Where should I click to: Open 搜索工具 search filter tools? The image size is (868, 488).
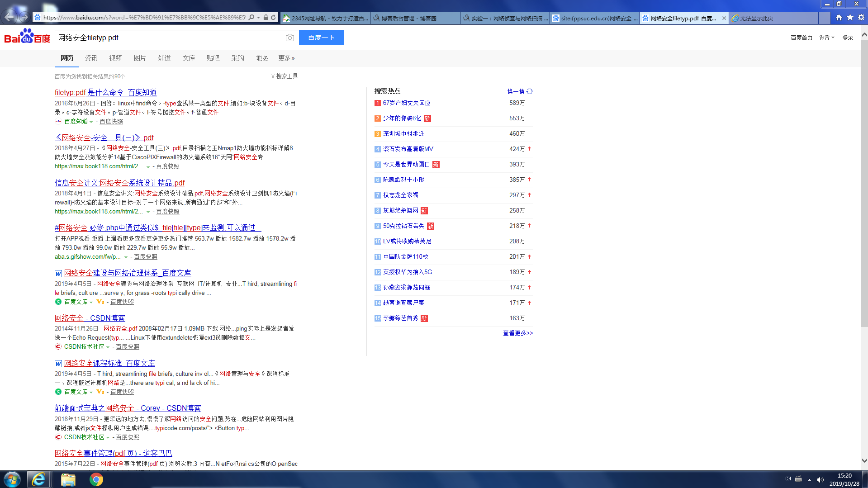pyautogui.click(x=284, y=76)
